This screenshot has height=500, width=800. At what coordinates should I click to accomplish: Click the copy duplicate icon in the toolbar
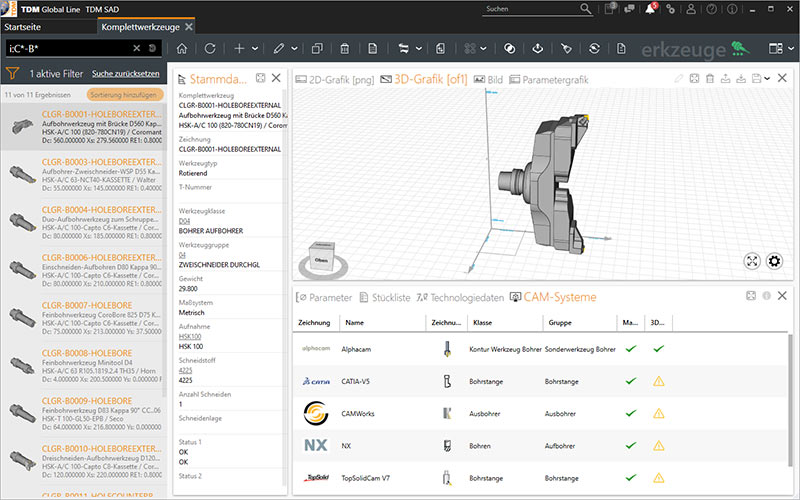point(317,48)
